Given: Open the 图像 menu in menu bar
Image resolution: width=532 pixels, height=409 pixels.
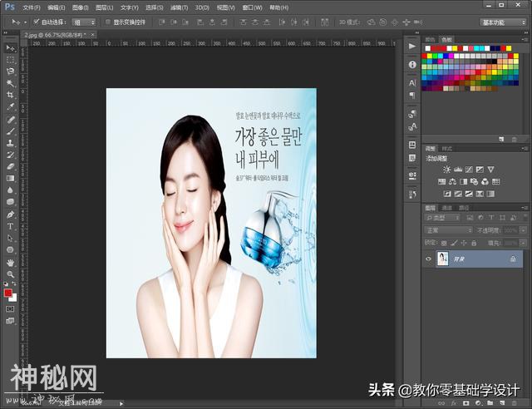Looking at the screenshot, I should click(x=80, y=7).
